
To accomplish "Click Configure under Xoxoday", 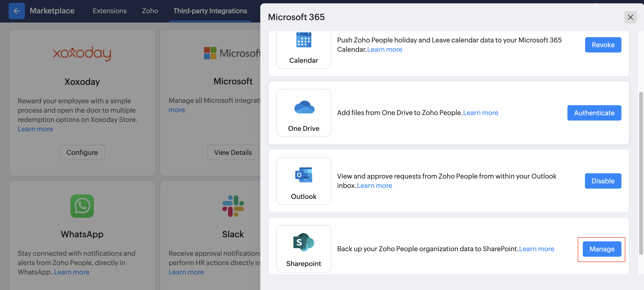I will pyautogui.click(x=82, y=152).
